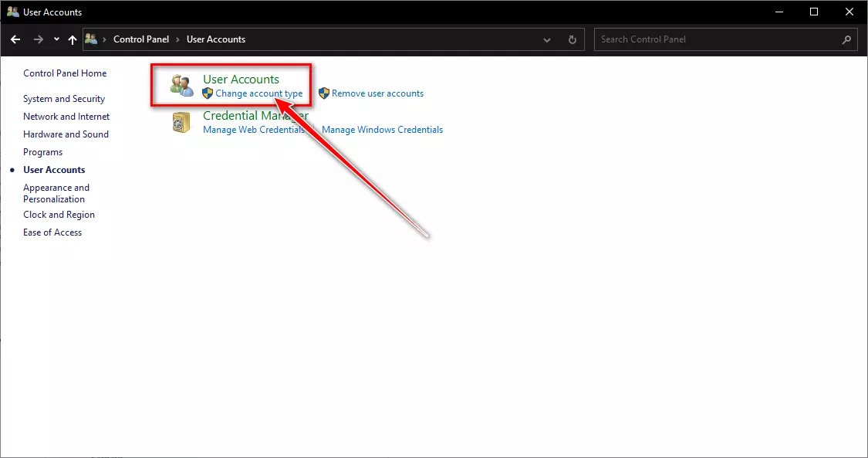This screenshot has height=458, width=868.
Task: Open Hardware and Sound category
Action: 66,134
